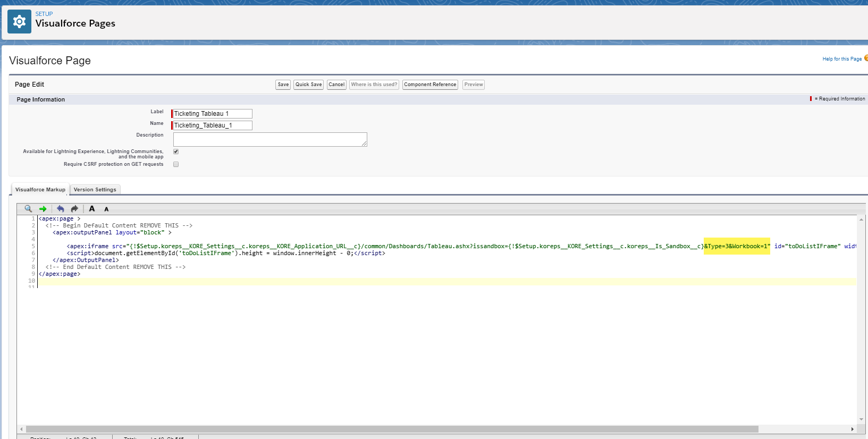Click the Setup gear icon
The height and width of the screenshot is (439, 868).
point(19,21)
